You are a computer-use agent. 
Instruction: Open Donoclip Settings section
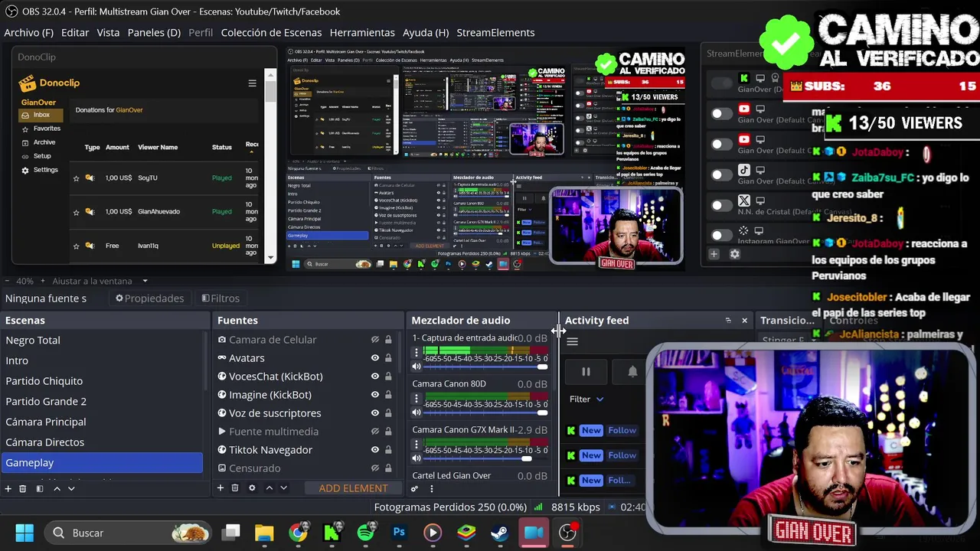tap(45, 170)
